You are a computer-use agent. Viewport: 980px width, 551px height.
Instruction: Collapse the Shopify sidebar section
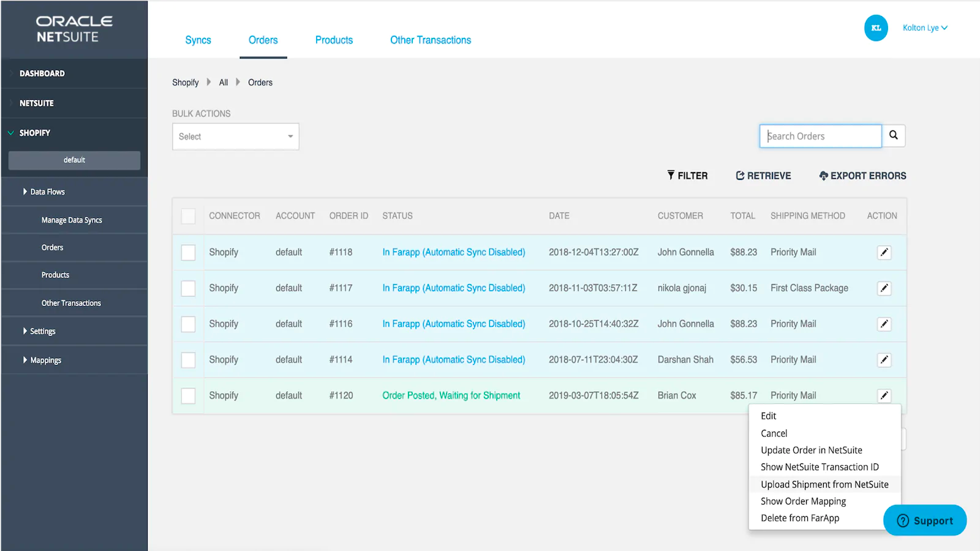29,133
